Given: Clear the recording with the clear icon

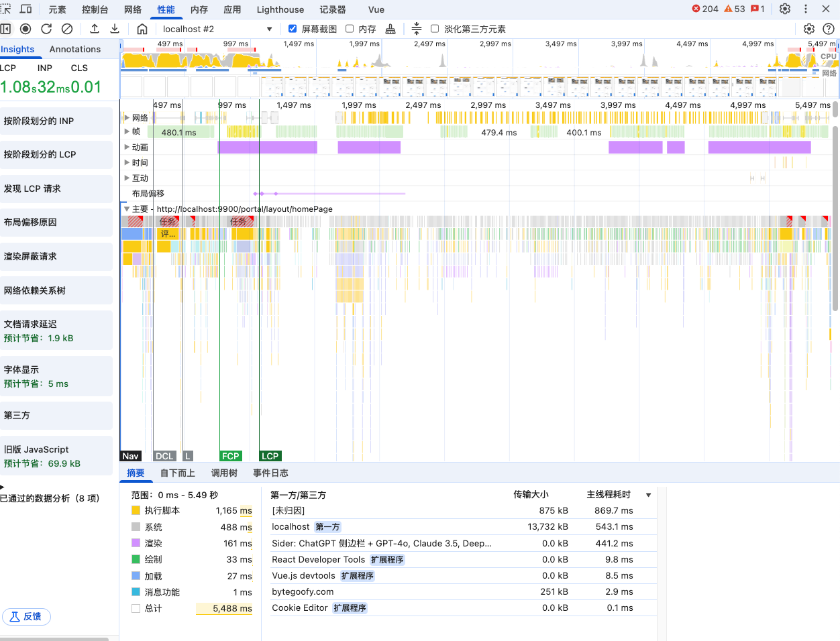Looking at the screenshot, I should (67, 29).
